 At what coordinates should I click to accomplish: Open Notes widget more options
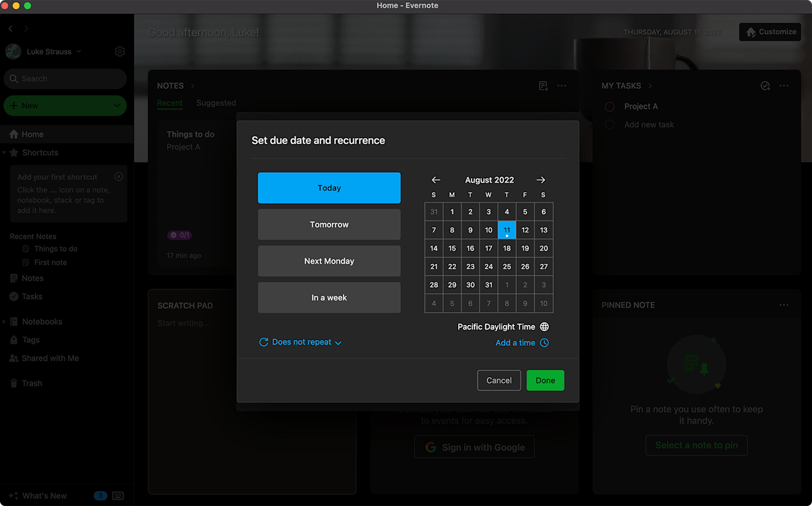pyautogui.click(x=561, y=86)
